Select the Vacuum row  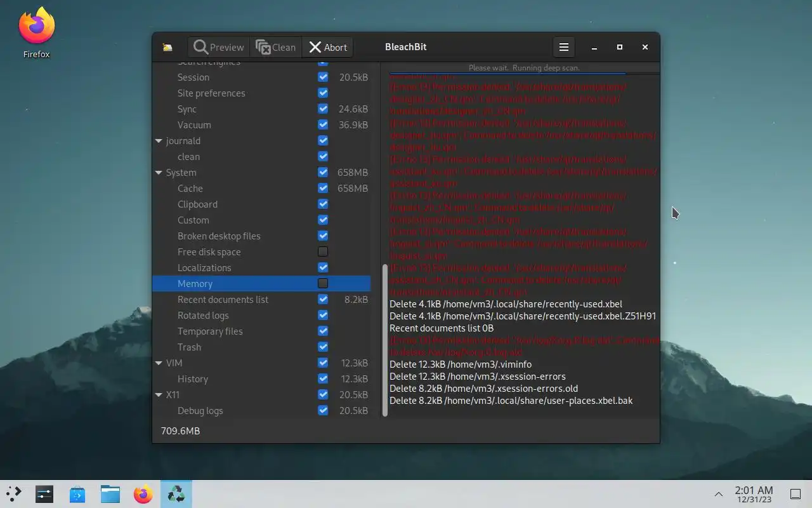click(x=261, y=125)
